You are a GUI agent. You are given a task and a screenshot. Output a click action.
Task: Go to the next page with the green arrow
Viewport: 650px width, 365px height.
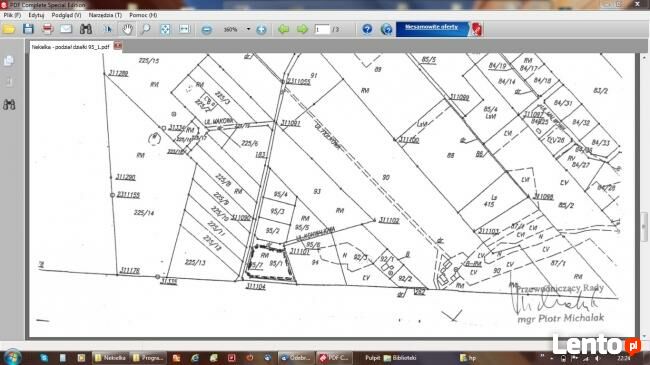point(302,29)
